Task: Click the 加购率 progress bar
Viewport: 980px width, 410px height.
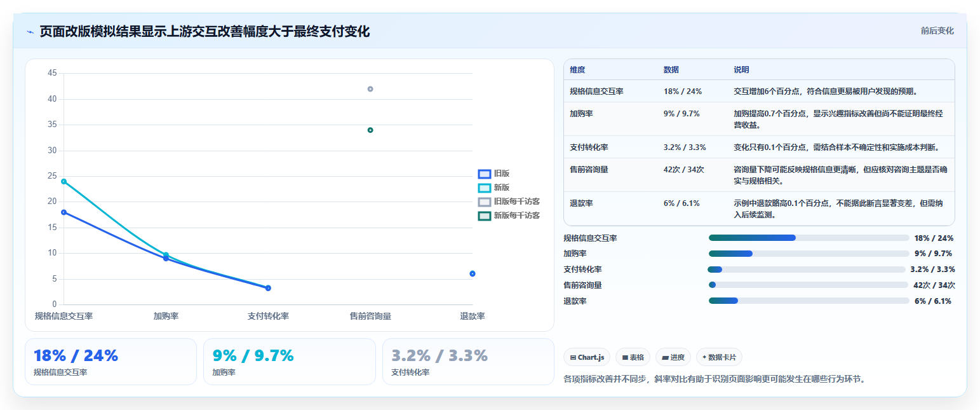Action: [x=809, y=254]
